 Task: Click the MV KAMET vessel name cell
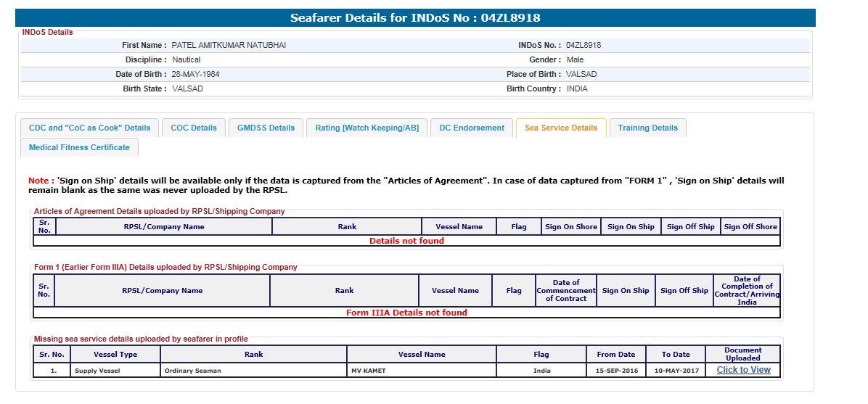coord(421,371)
